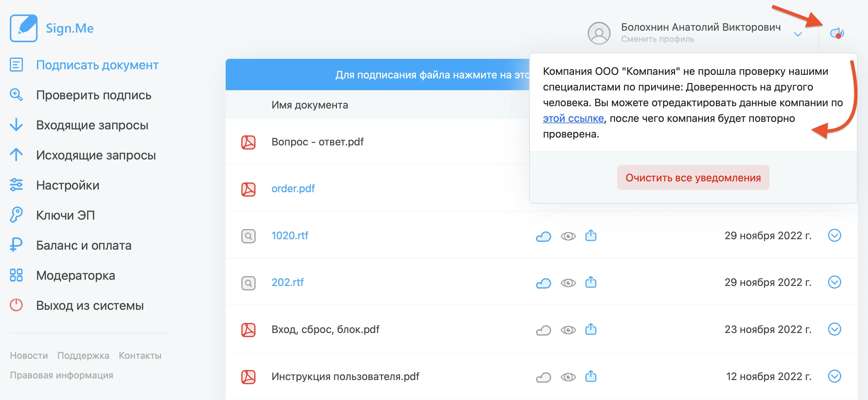Click the Sign.Me logo icon
This screenshot has height=400, width=868.
[24, 28]
